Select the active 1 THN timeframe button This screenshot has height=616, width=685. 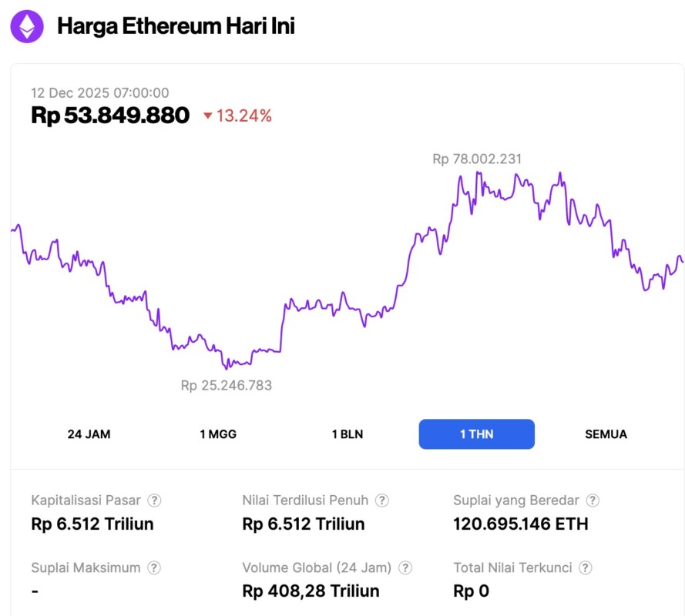(476, 434)
